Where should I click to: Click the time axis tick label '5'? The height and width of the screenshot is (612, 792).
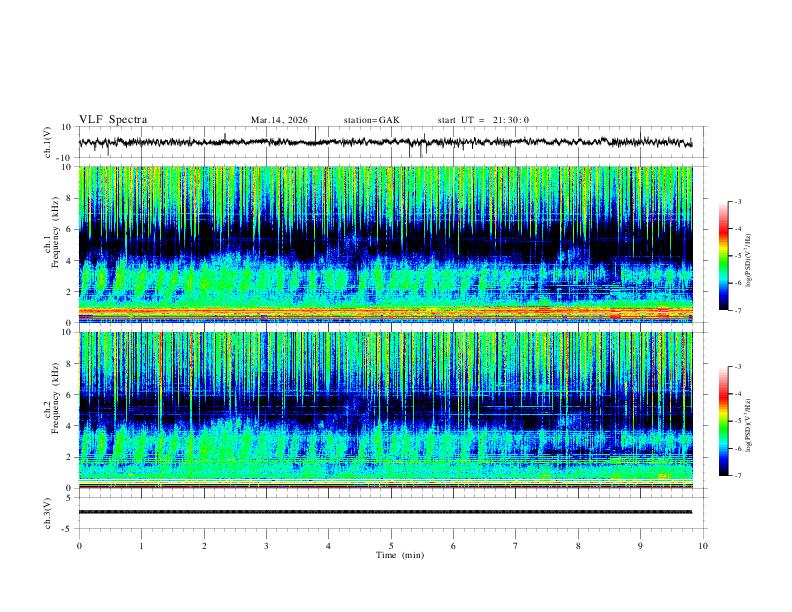[x=391, y=546]
